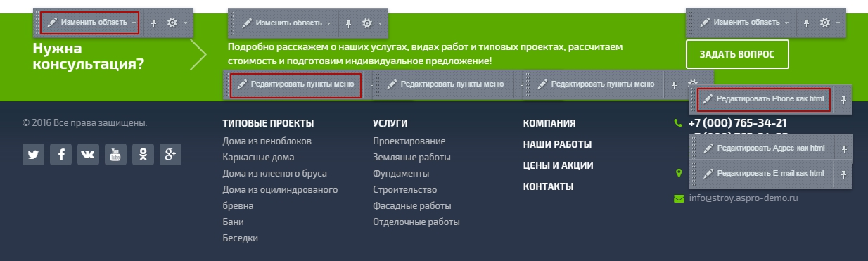868x261 pixels.
Task: Click gear icon in toolbar above description text
Action: pyautogui.click(x=366, y=23)
